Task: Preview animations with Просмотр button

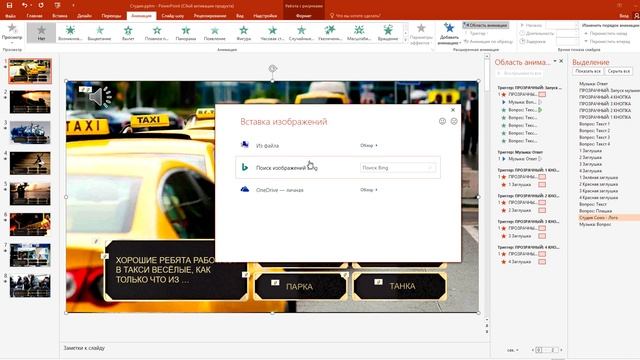Action: [x=12, y=33]
